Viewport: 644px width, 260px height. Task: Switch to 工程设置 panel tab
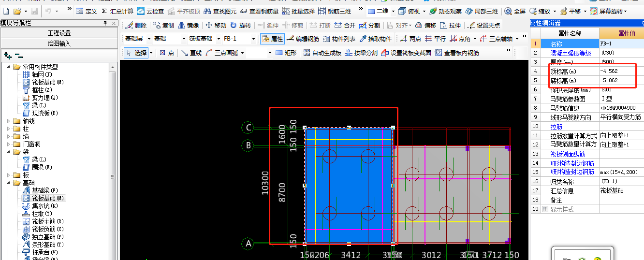59,33
